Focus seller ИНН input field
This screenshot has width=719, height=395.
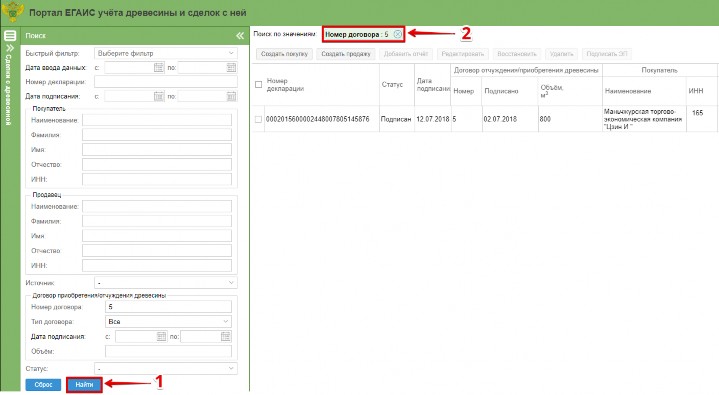coord(157,265)
